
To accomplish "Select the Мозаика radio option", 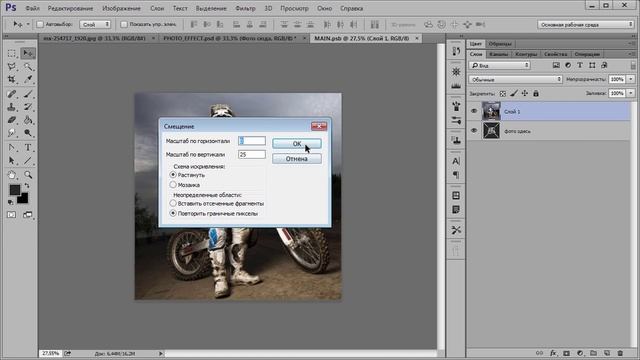I will click(x=173, y=185).
